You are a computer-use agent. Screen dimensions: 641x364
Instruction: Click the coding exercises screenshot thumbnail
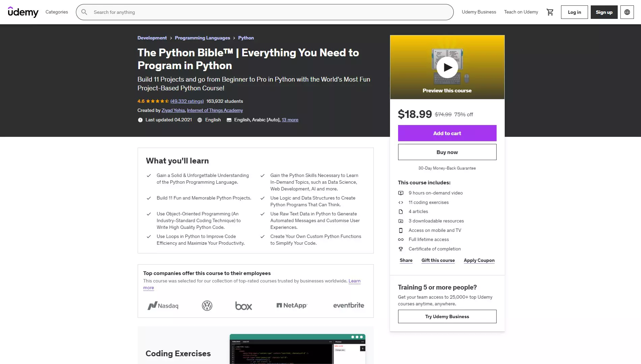tap(297, 349)
